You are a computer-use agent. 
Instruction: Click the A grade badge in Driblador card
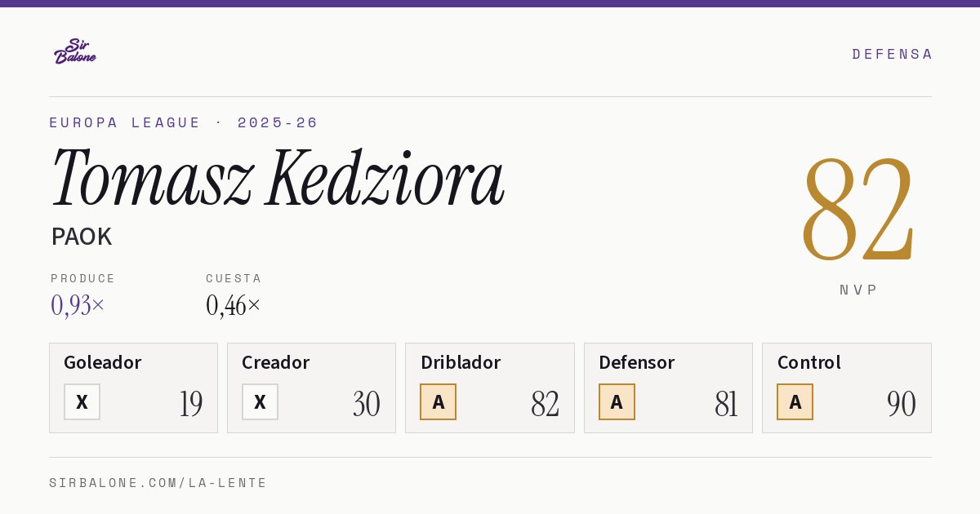438,402
